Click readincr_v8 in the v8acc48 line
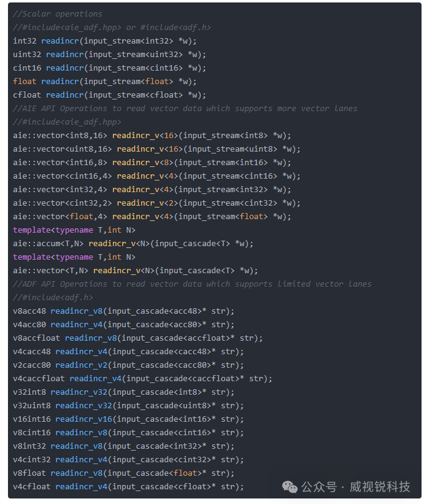424x504 pixels. tap(77, 311)
